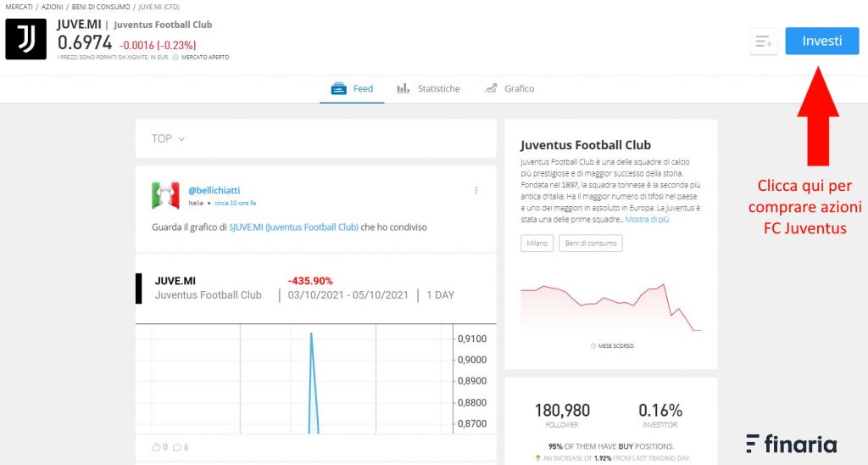Switch to the Feed tab
Image resolution: width=868 pixels, height=465 pixels.
tap(352, 89)
